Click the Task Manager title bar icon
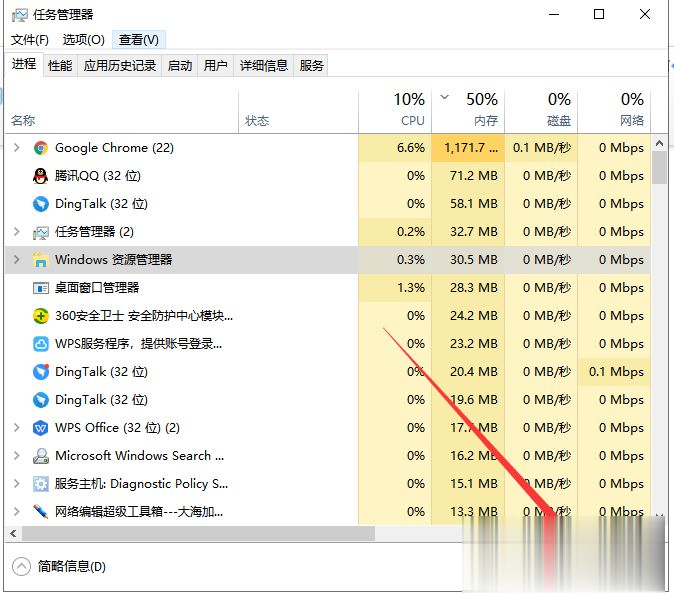Viewport: 674px width, 600px height. (x=20, y=15)
